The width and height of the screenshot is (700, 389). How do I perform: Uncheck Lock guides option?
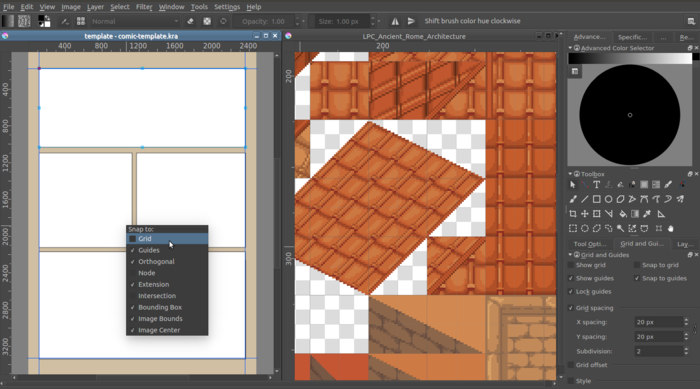[x=571, y=292]
